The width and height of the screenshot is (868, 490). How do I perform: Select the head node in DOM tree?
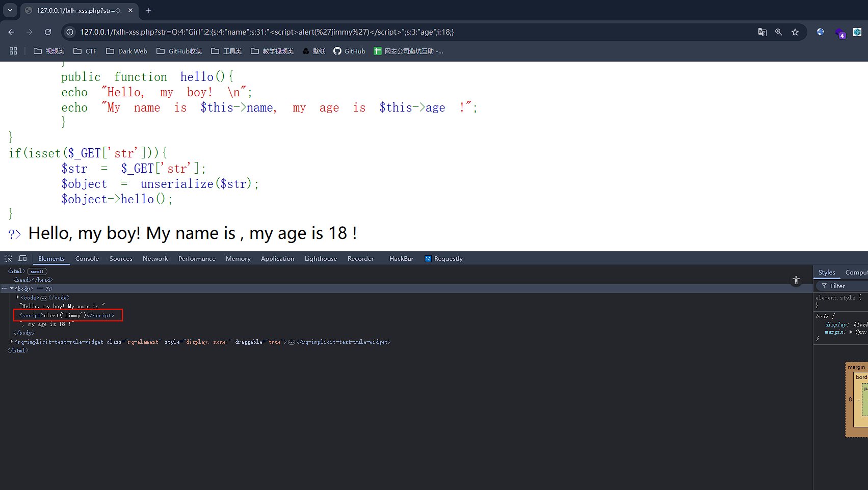pyautogui.click(x=33, y=280)
